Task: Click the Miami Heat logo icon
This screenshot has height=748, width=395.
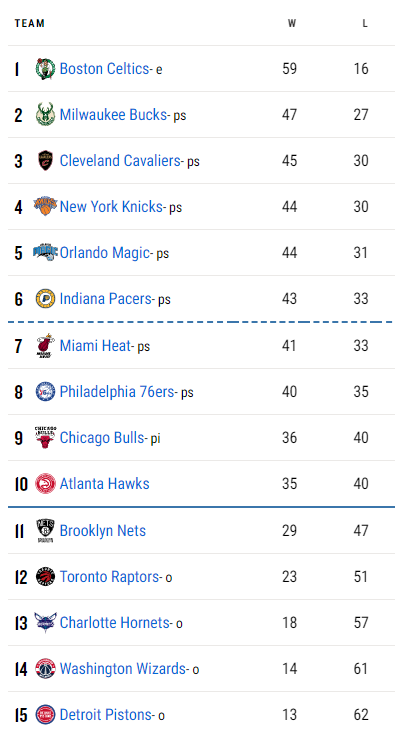Action: [x=45, y=346]
